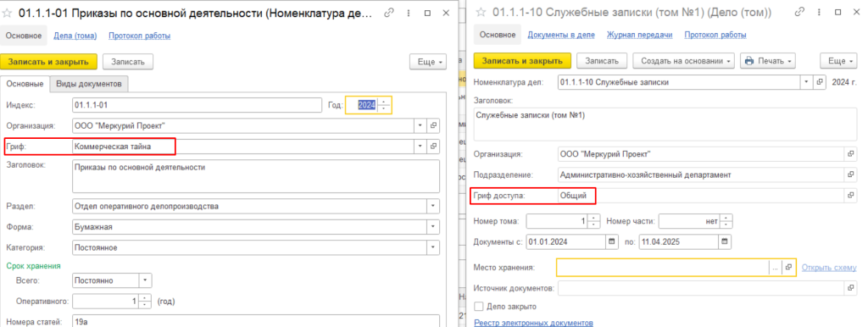Expand the Организация dropdown in left window
This screenshot has height=327, width=868.
coord(420,125)
